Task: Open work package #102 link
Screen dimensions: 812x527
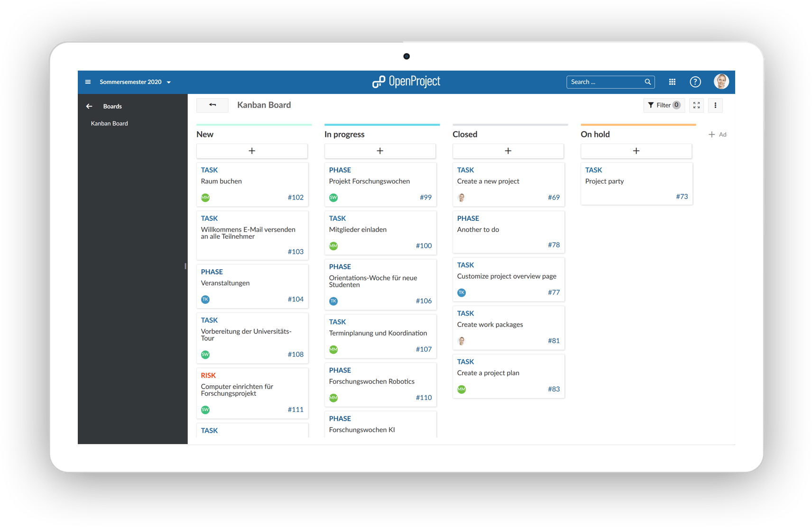Action: point(295,198)
